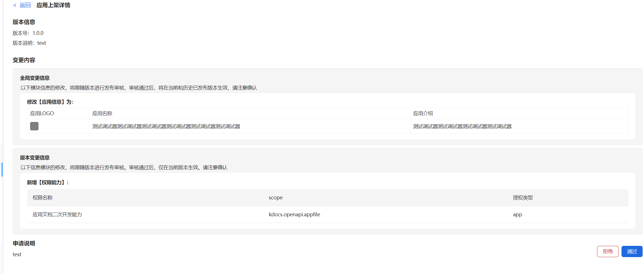The width and height of the screenshot is (644, 274).
Task: Click the scope column header
Action: coord(275,198)
